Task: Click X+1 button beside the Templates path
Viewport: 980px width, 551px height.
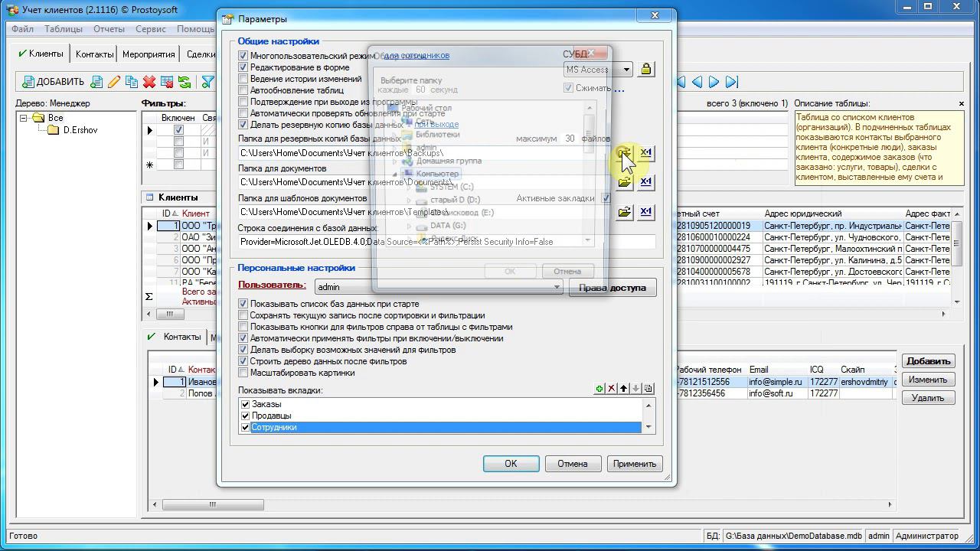Action: click(646, 212)
